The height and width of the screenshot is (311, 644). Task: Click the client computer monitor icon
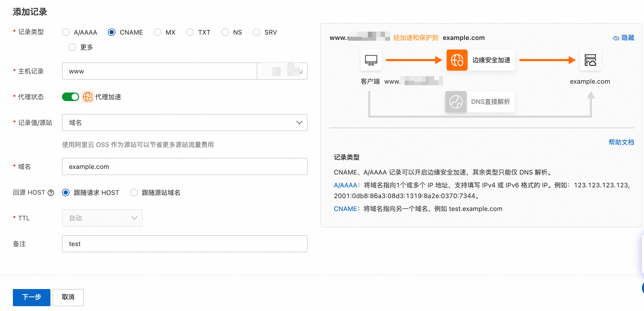(x=371, y=60)
